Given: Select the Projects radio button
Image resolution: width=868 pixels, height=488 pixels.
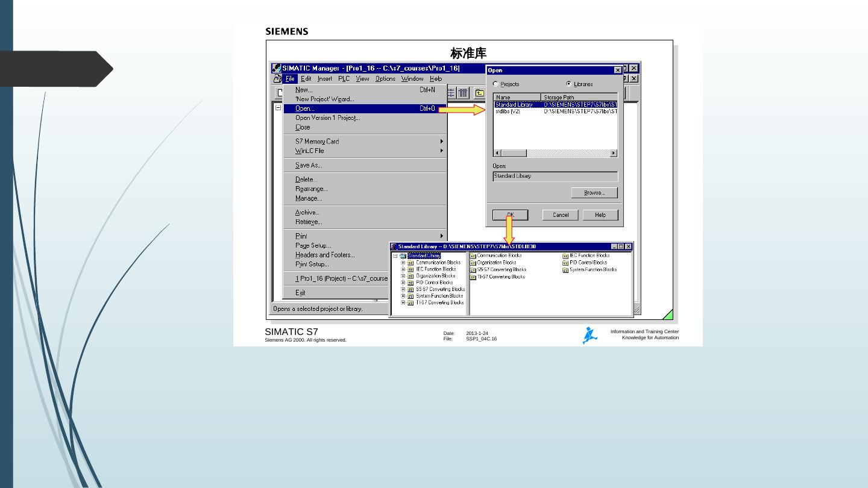Looking at the screenshot, I should click(x=496, y=84).
